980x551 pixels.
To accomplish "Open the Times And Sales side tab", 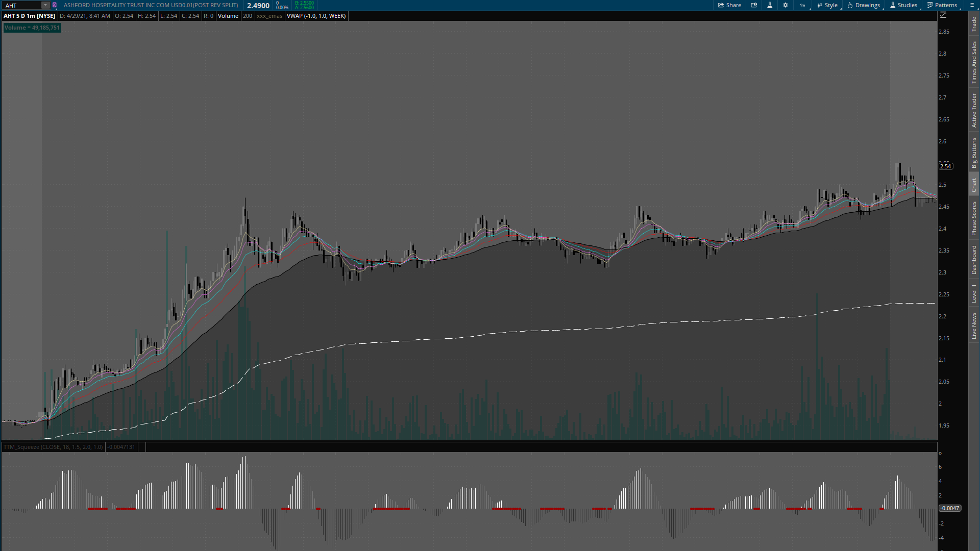I will [974, 62].
